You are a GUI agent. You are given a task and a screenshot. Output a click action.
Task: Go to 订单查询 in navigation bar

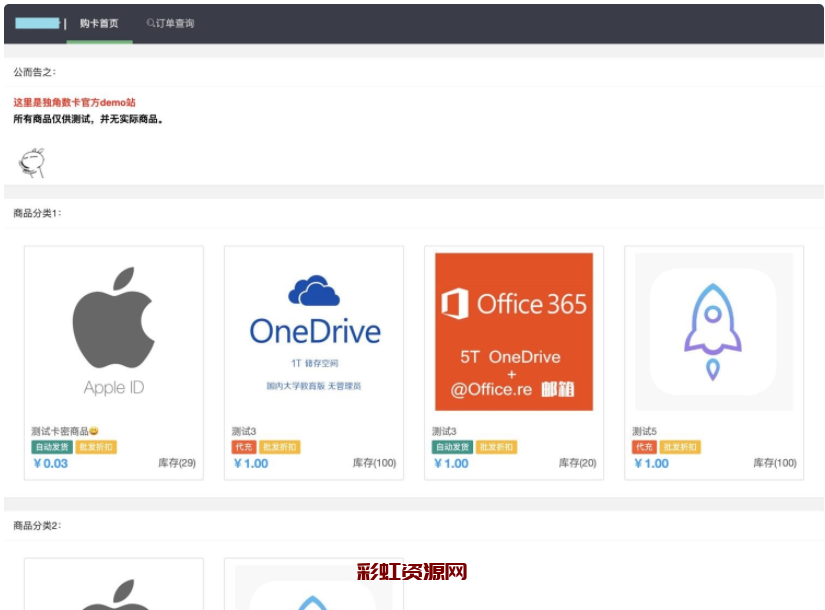[170, 23]
